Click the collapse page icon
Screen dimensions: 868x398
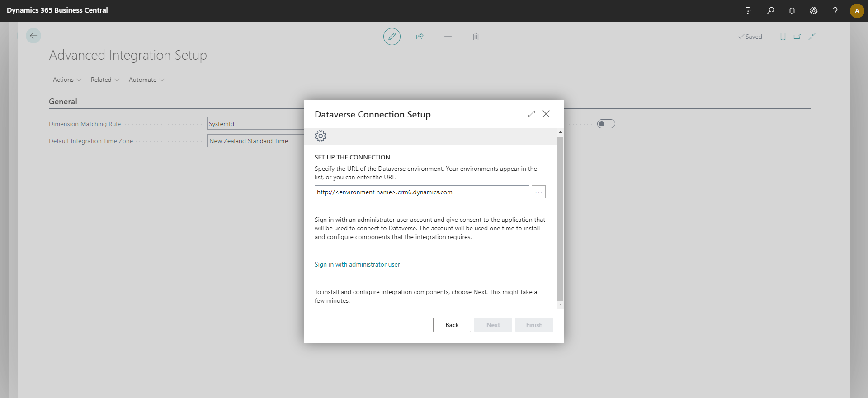coord(812,37)
